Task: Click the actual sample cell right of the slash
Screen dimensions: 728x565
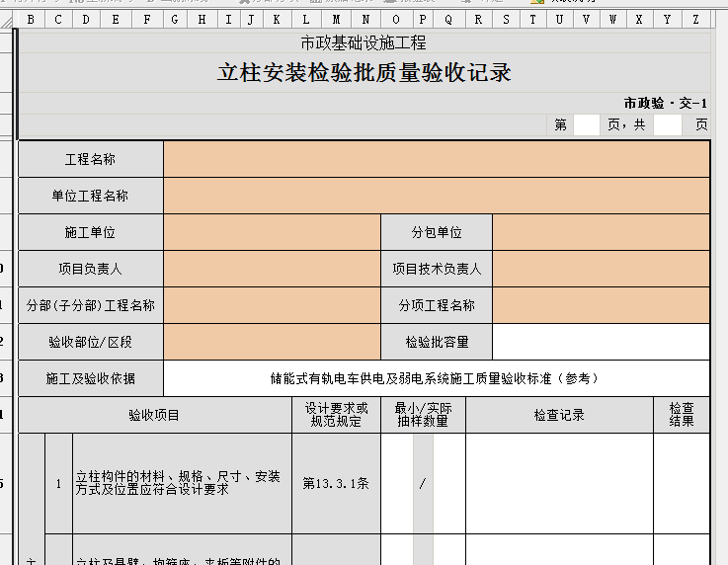Action: click(449, 483)
